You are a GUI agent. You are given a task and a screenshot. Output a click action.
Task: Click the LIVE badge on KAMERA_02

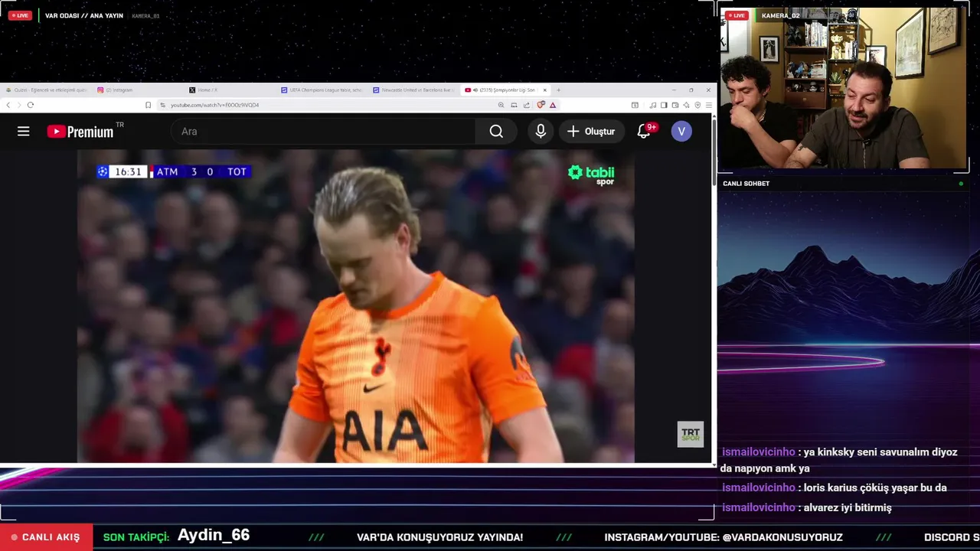(x=737, y=15)
